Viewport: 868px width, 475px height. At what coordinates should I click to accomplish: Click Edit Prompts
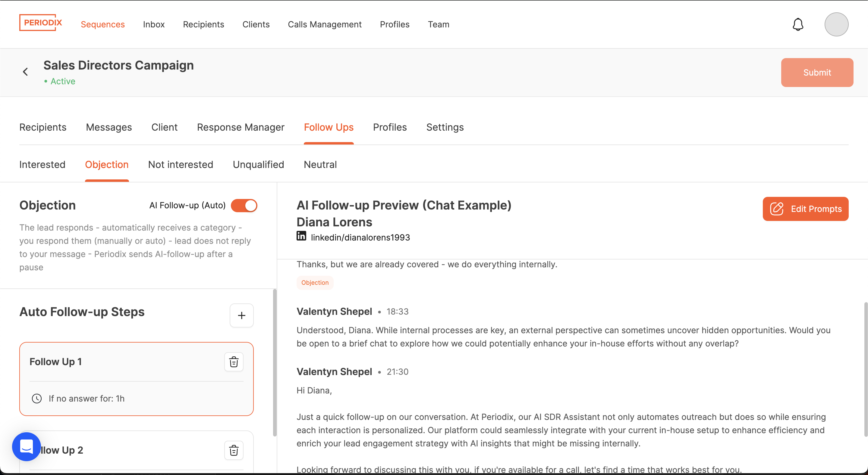806,209
